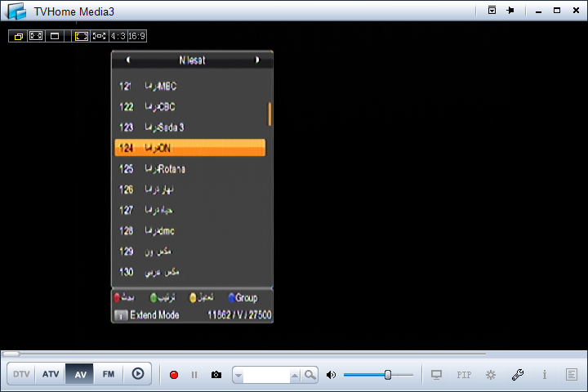Select channel 122 CBC

pos(190,107)
